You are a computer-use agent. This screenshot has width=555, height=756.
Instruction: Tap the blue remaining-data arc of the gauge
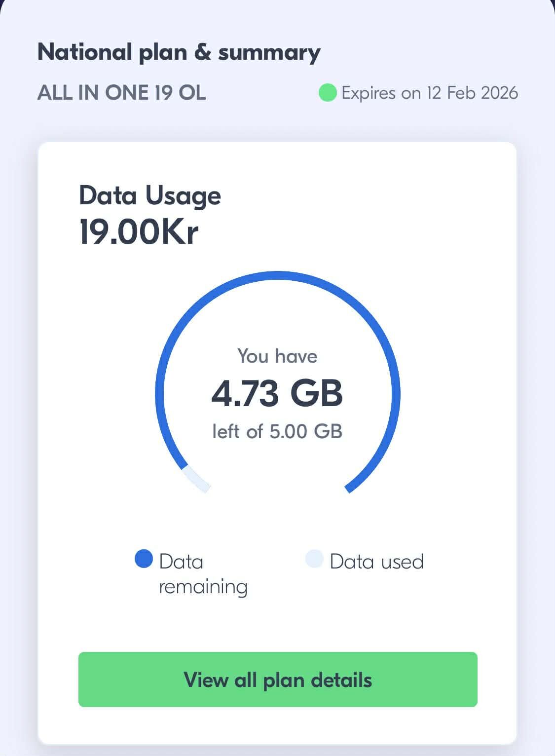pos(277,275)
